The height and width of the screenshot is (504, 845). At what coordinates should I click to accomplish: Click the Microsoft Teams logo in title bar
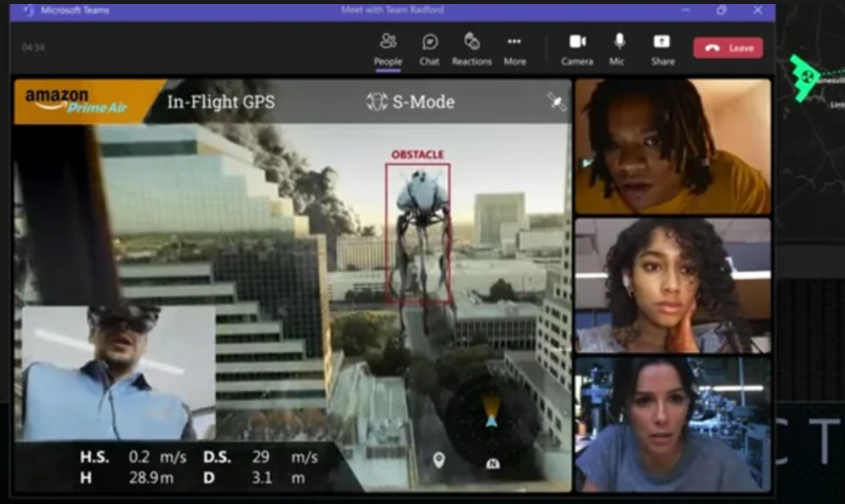pyautogui.click(x=28, y=11)
